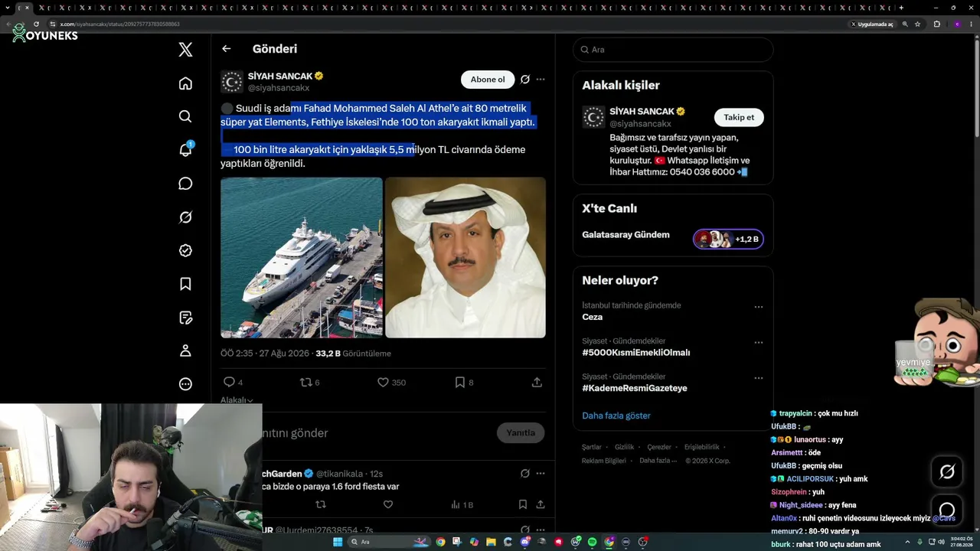Go back using the post arrow
Image resolution: width=980 pixels, height=551 pixels.
click(x=226, y=49)
